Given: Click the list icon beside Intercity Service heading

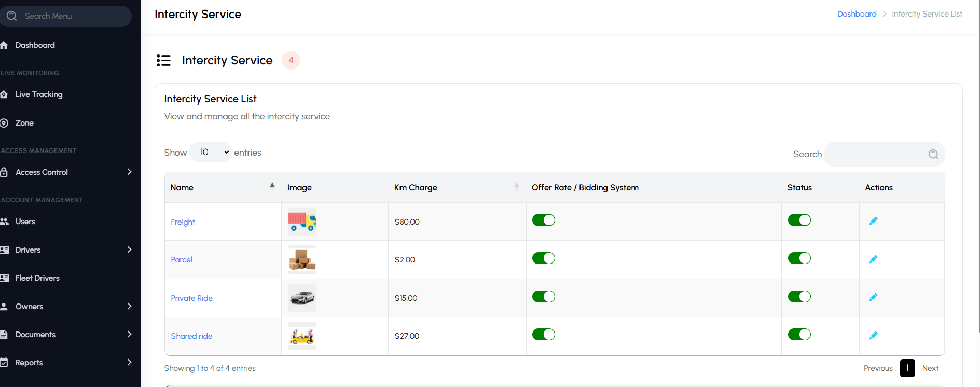Looking at the screenshot, I should click(x=163, y=61).
